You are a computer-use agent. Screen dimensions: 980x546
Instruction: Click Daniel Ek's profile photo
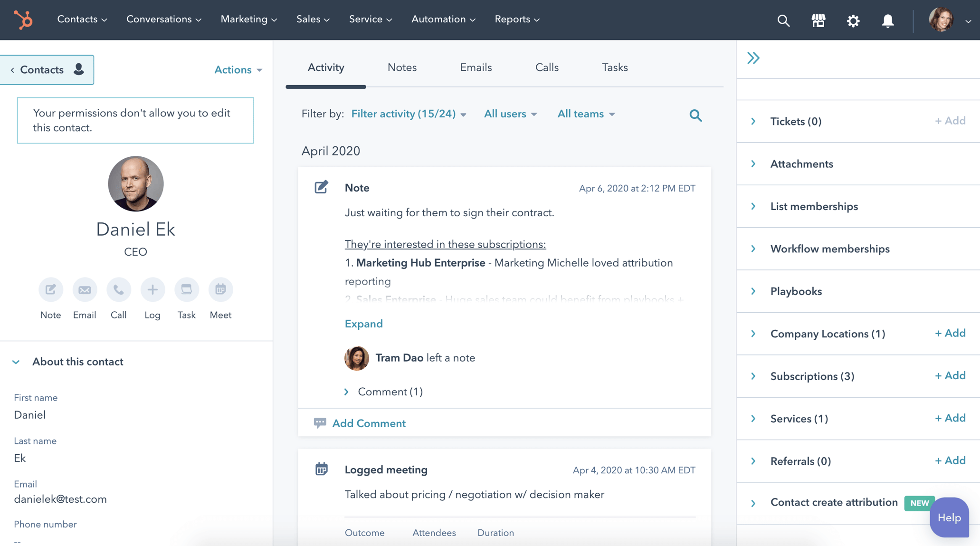(x=135, y=184)
